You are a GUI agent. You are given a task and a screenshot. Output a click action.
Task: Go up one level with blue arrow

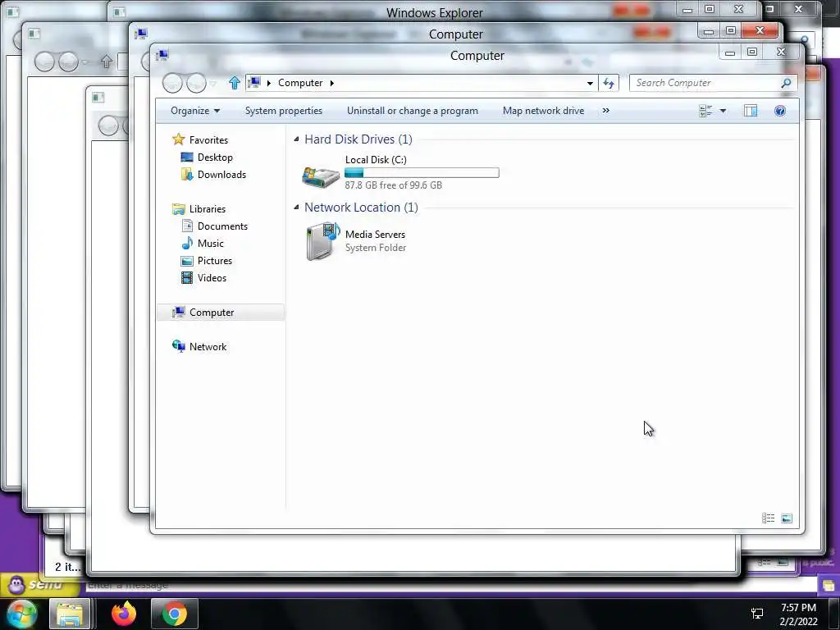pos(234,83)
